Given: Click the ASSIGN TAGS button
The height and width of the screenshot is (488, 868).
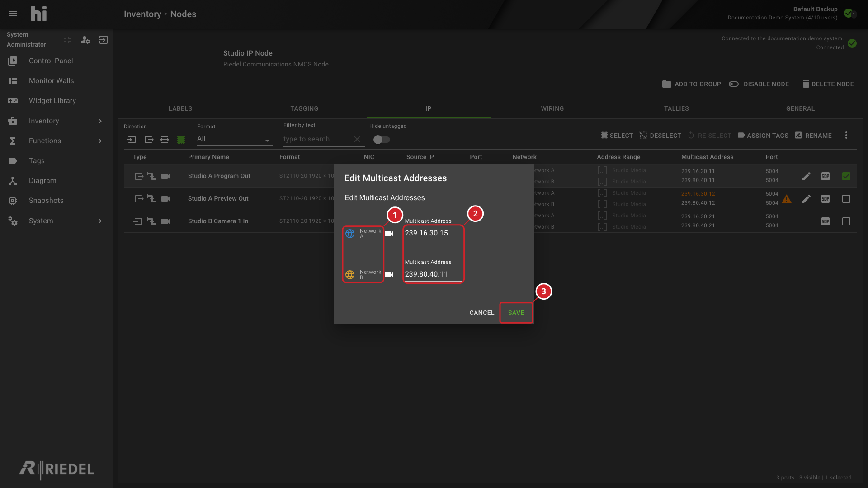Looking at the screenshot, I should point(763,136).
